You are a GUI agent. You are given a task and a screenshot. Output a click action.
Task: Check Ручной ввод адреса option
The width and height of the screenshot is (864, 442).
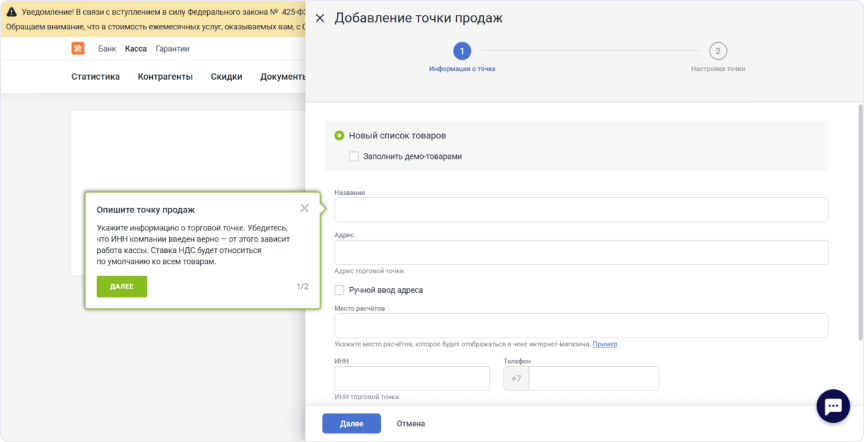click(339, 290)
